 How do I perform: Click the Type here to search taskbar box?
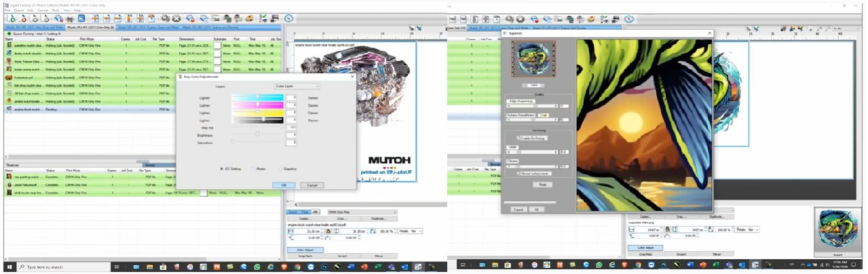[64, 267]
